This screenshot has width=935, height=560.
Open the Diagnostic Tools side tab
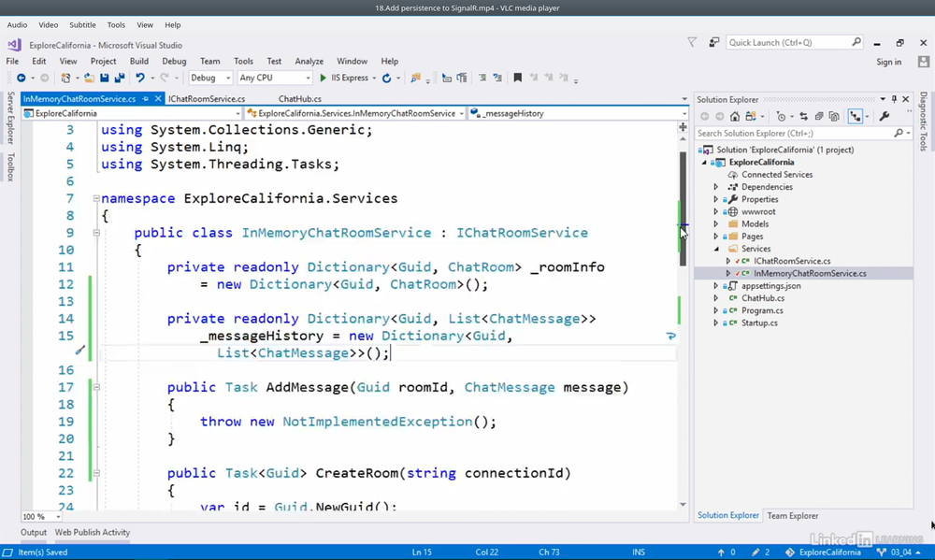[x=923, y=121]
